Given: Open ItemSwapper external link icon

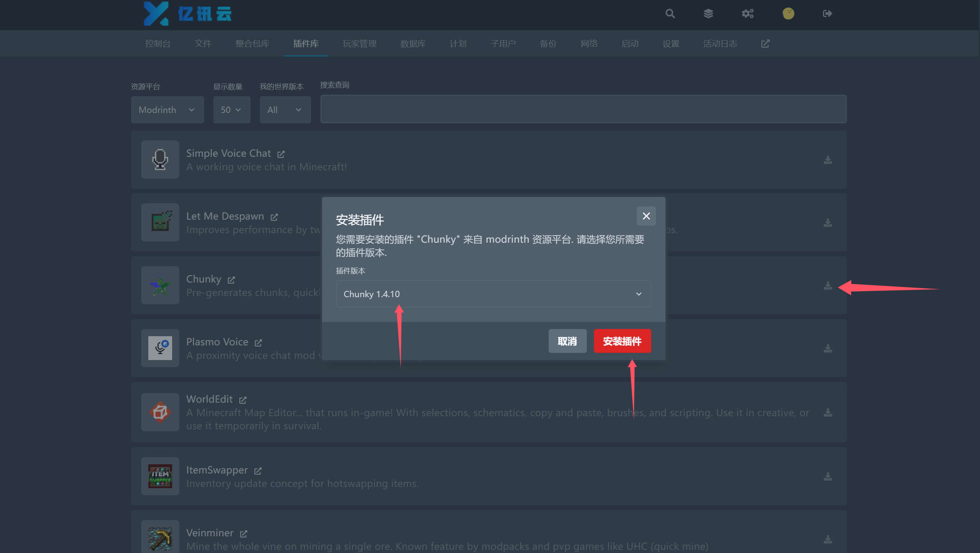Looking at the screenshot, I should pyautogui.click(x=258, y=471).
